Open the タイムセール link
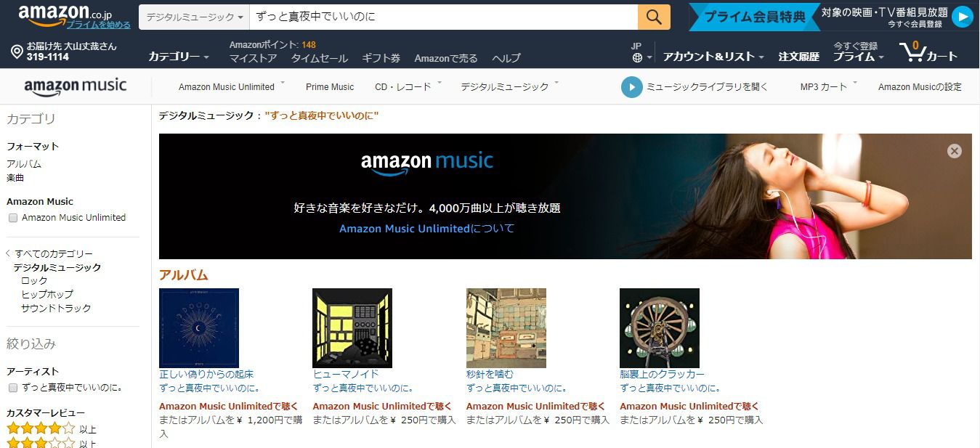The width and height of the screenshot is (980, 448). (x=320, y=58)
